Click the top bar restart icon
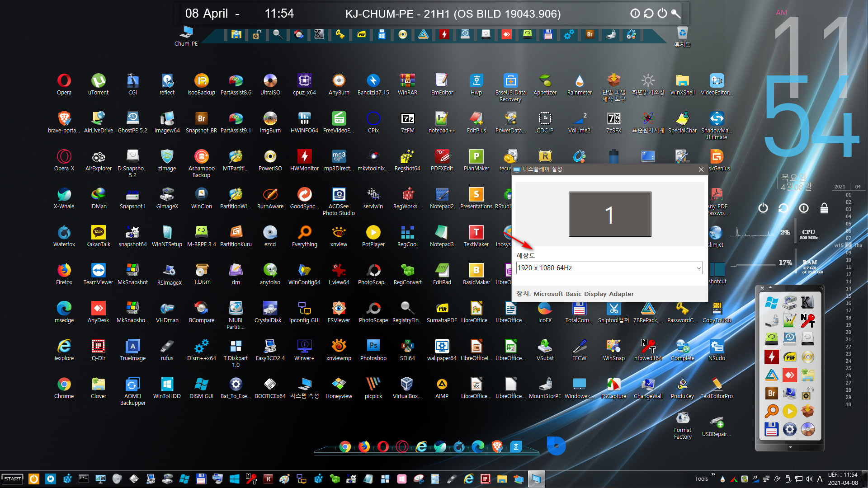The width and height of the screenshot is (868, 488). 648,13
